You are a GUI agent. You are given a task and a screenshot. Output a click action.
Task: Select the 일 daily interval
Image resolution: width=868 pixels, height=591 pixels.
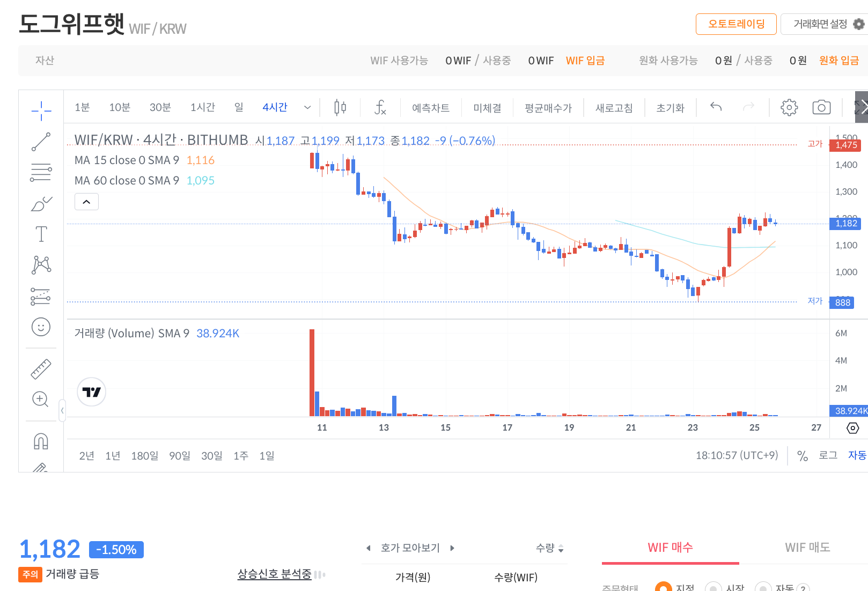(239, 107)
